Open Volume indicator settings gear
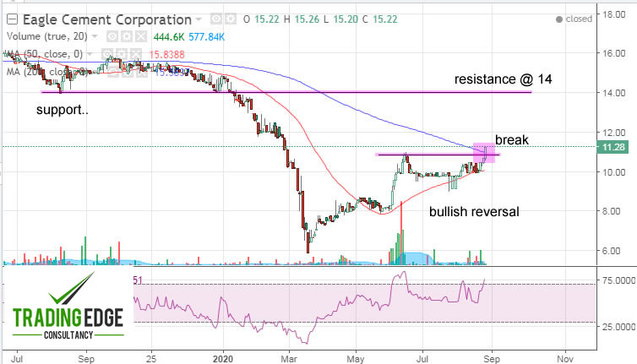 tap(127, 37)
